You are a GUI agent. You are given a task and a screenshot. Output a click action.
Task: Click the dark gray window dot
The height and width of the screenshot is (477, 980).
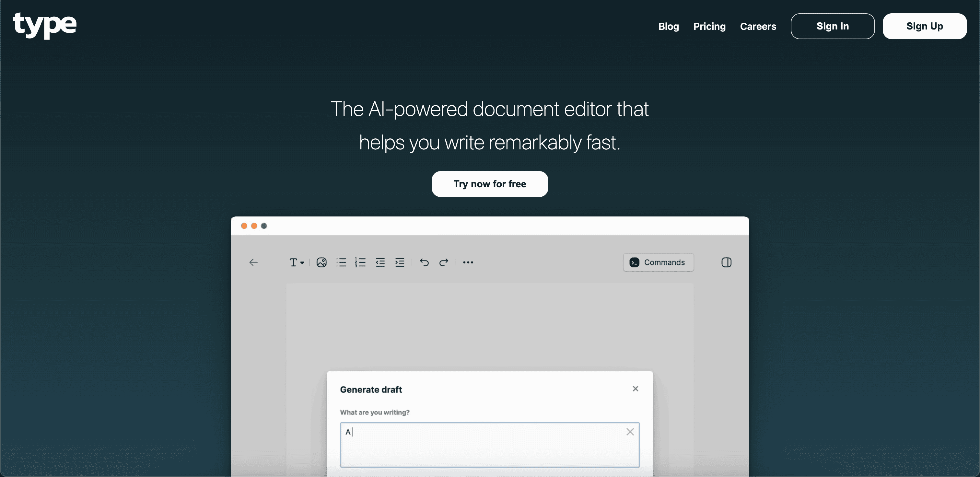pos(264,226)
